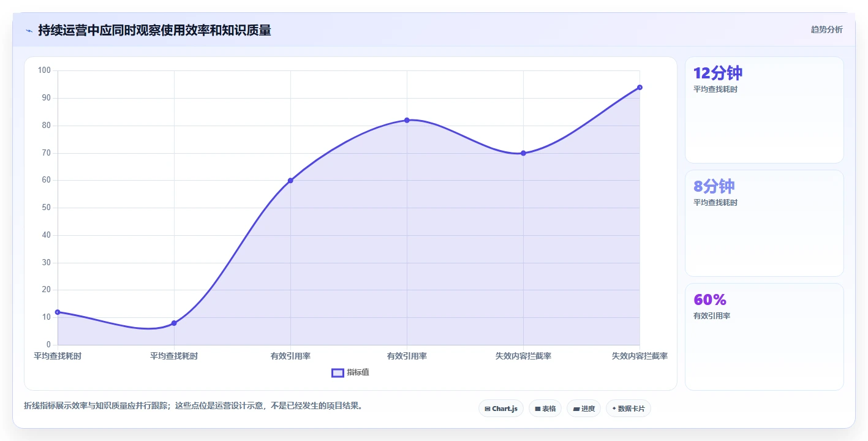Select the 表格 tag chip
The image size is (868, 441).
545,409
